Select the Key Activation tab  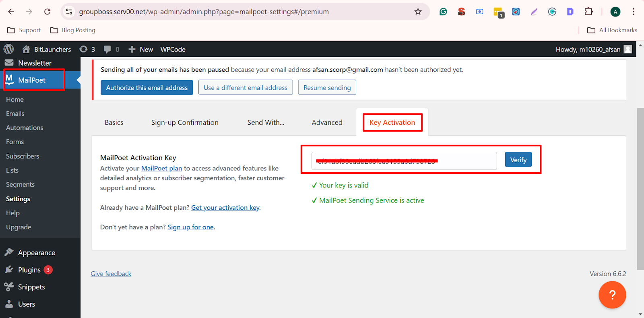[x=392, y=122]
